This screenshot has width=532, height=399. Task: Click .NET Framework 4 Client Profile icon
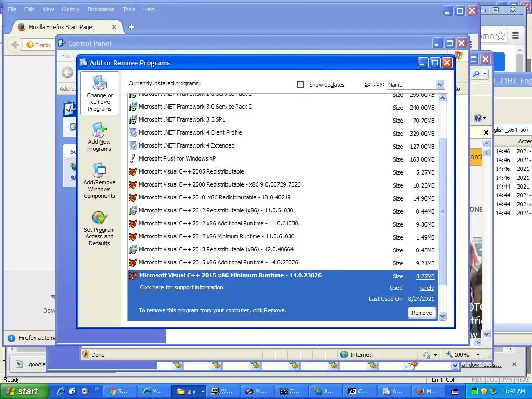tap(133, 132)
